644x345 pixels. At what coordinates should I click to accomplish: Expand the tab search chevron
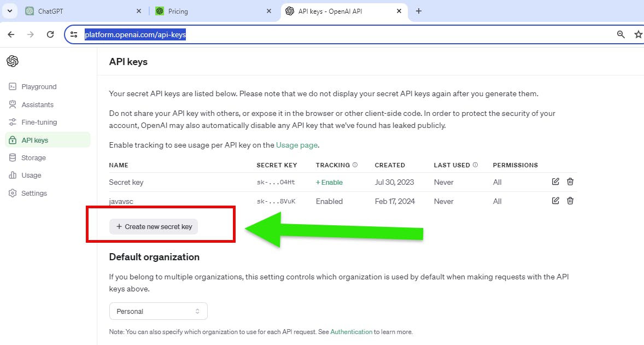pos(10,11)
